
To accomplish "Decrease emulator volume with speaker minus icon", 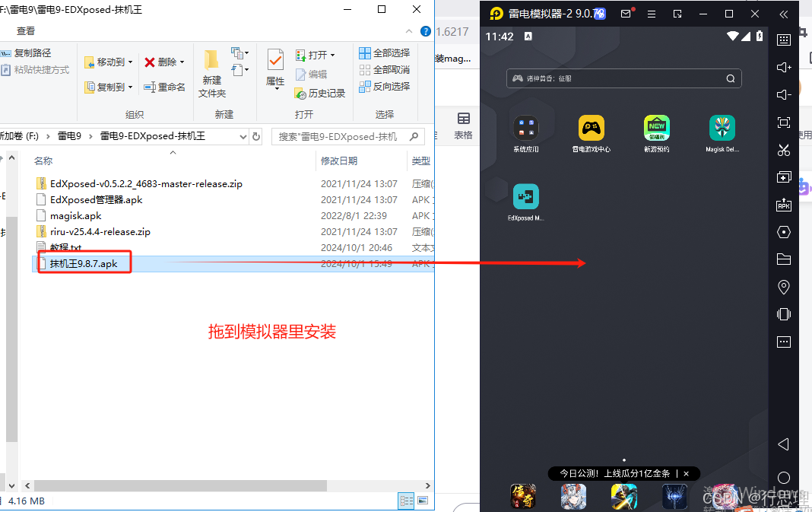I will coord(784,95).
